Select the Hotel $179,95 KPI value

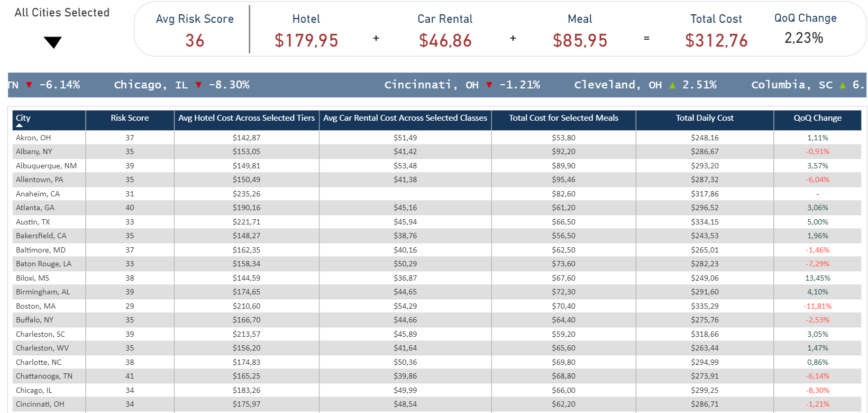(306, 41)
